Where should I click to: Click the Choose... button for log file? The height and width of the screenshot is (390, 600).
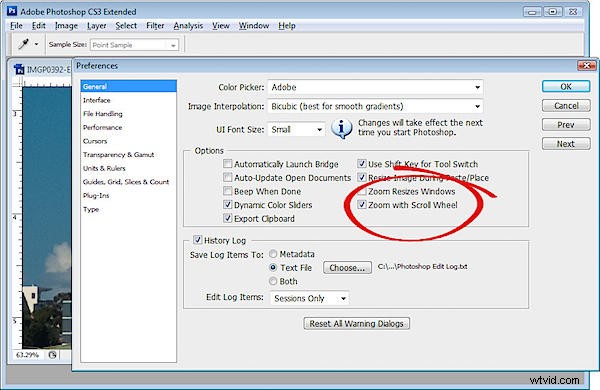[347, 268]
